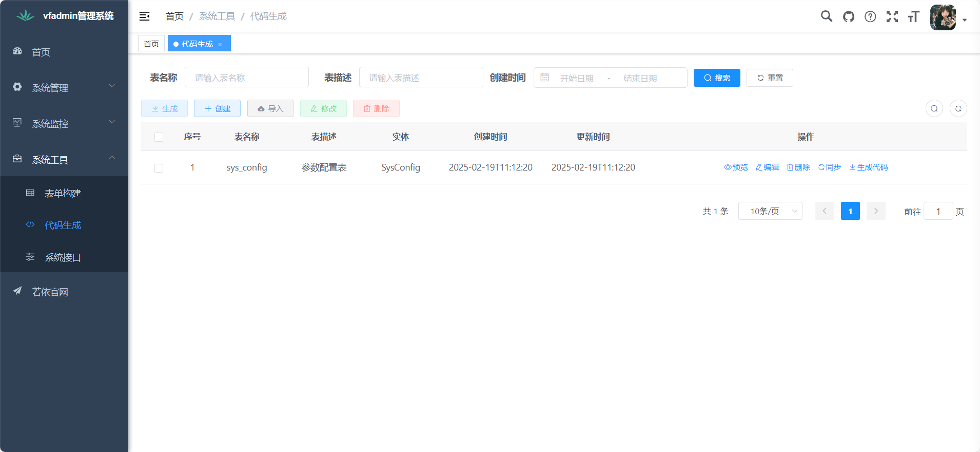980x452 pixels.
Task: Expand the 系统管理 sidebar menu
Action: tap(64, 88)
